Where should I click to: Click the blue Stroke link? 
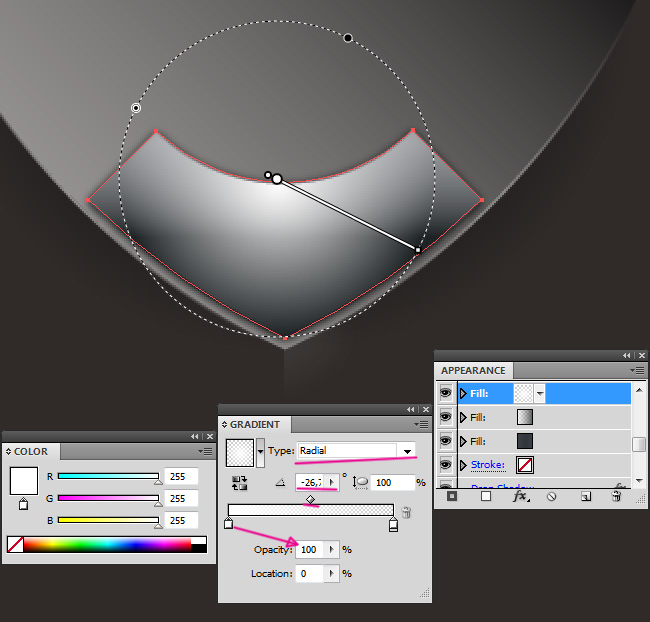(x=488, y=465)
